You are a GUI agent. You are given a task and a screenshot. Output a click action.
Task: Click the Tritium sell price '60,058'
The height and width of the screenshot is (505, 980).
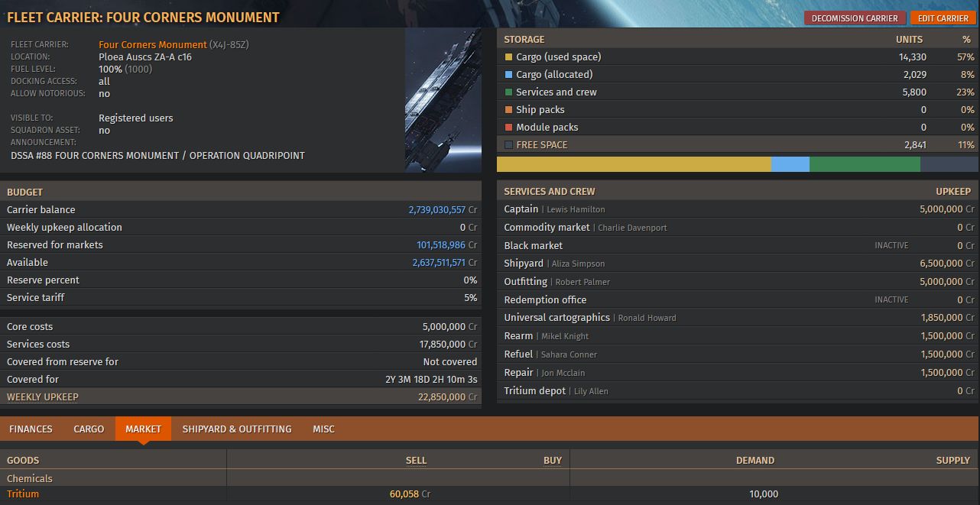click(404, 494)
